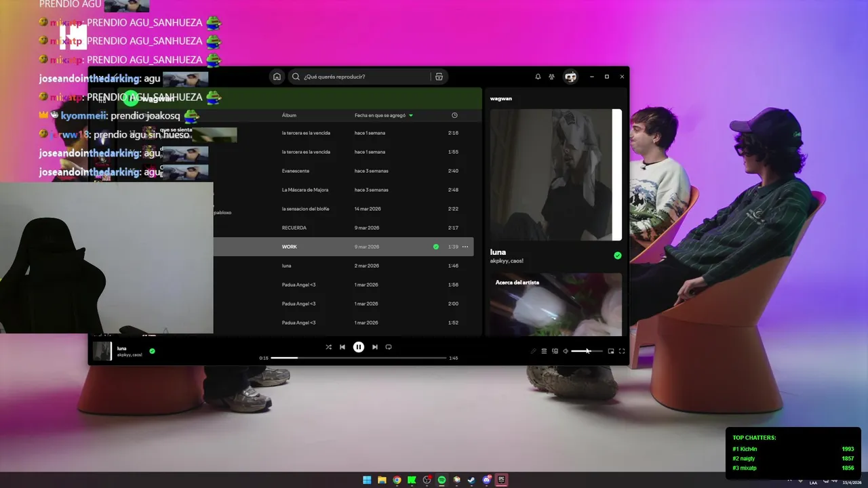Click the 'akpkyy, caos!' text in the player bar
The width and height of the screenshot is (868, 488).
130,355
